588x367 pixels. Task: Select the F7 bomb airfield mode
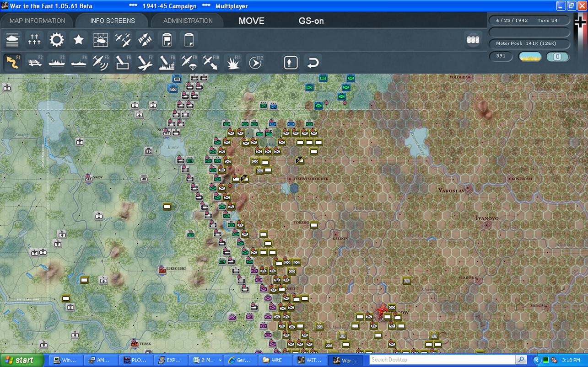145,62
